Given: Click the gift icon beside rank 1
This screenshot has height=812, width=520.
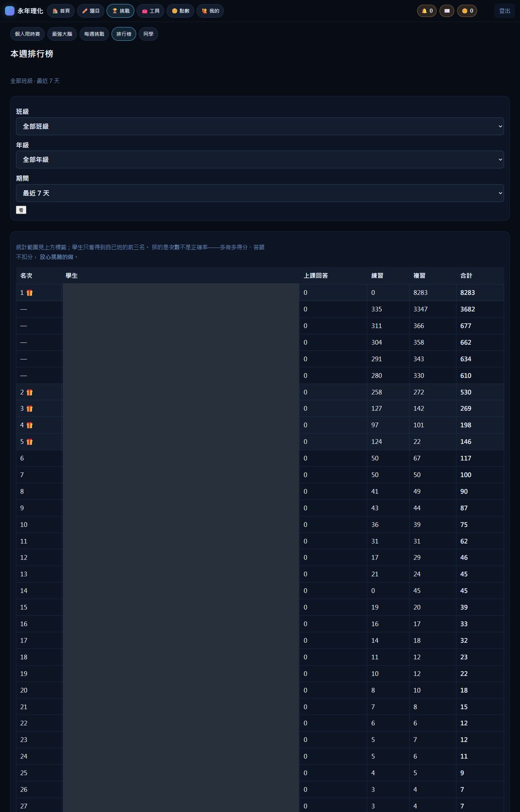Looking at the screenshot, I should 29,293.
